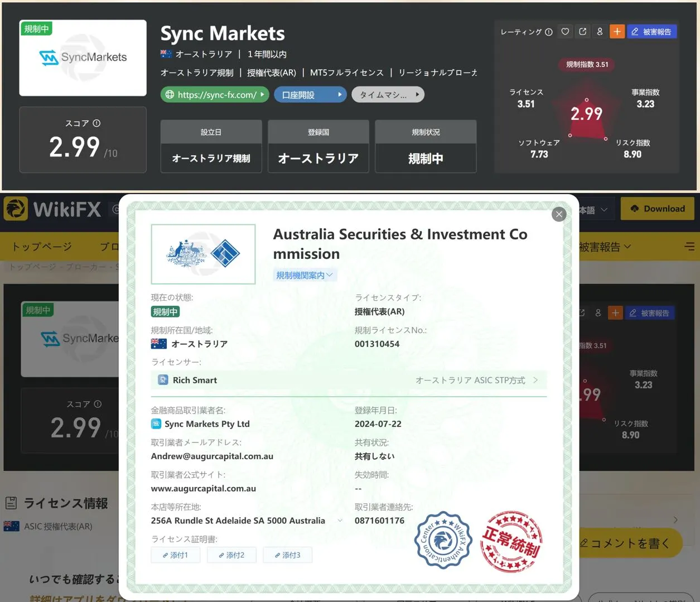Expand the 規制機関案内 dropdown

[x=306, y=275]
